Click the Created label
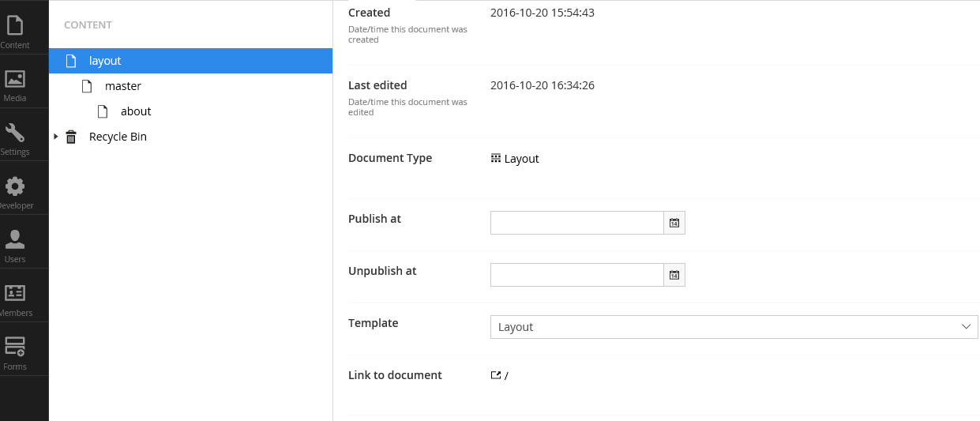The width and height of the screenshot is (980, 421). point(370,13)
